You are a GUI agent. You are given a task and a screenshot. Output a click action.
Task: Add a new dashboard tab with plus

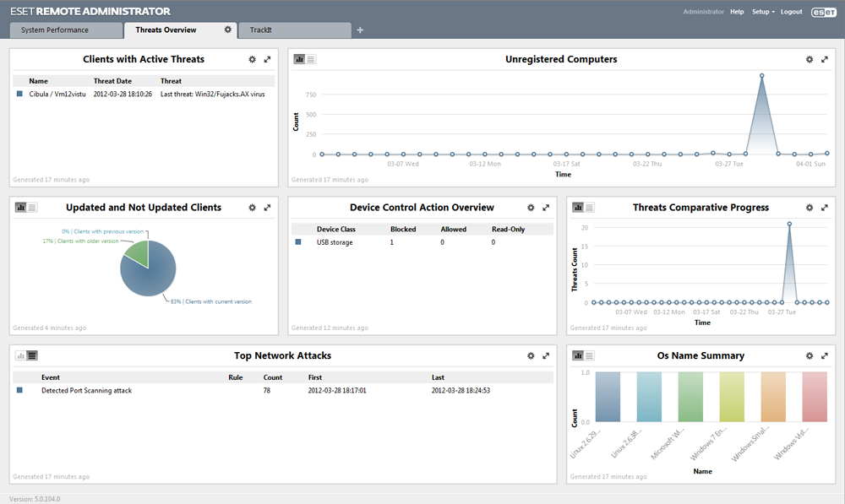coord(360,30)
